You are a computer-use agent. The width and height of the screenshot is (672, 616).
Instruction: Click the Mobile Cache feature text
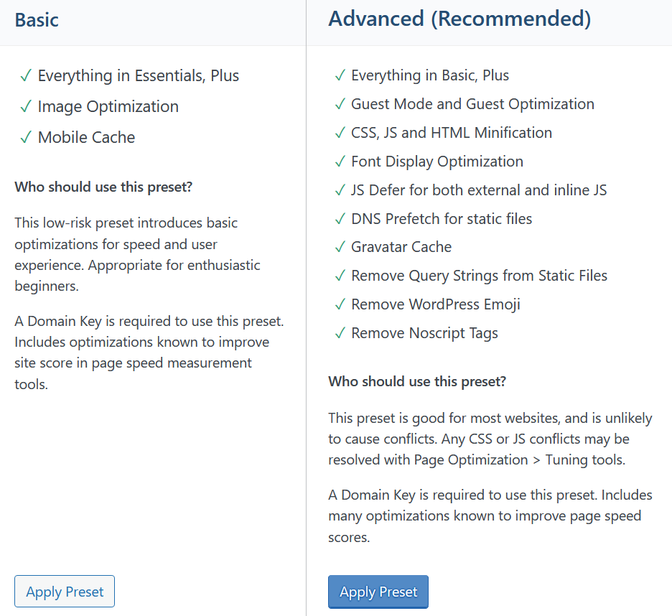pyautogui.click(x=86, y=137)
